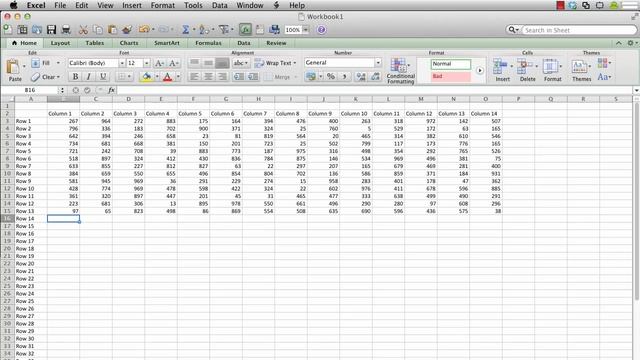Expand the Clear options dropdown
The width and height of the screenshot is (640, 360).
(58, 77)
